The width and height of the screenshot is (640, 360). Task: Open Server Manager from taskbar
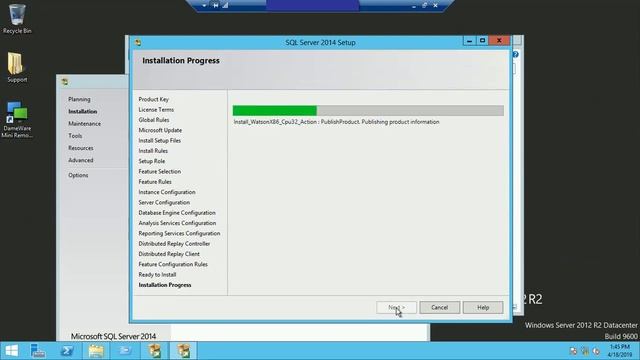click(x=38, y=351)
